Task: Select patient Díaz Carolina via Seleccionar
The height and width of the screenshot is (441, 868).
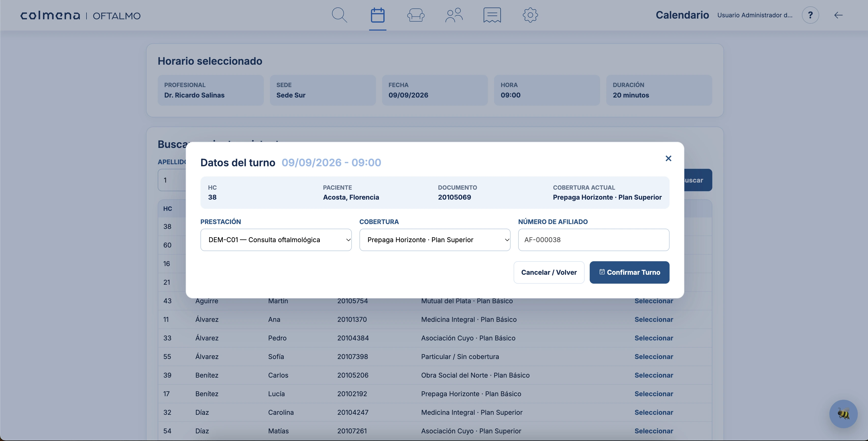Action: pos(653,412)
